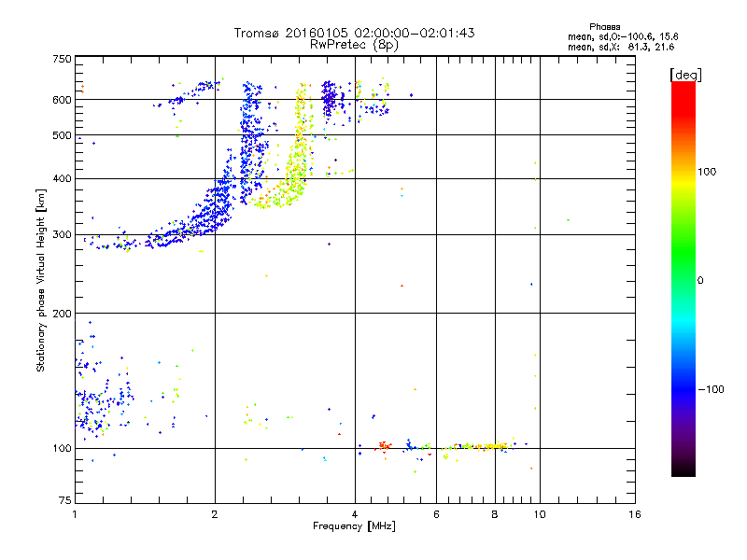Click the 'mean, sd,O:-100.6, 15.8' statistic line

(x=623, y=36)
